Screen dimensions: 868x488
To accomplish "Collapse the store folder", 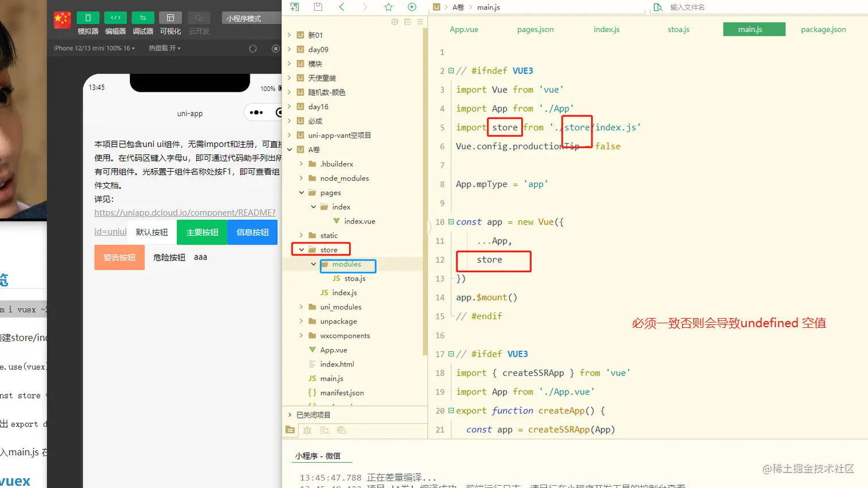I will 301,250.
